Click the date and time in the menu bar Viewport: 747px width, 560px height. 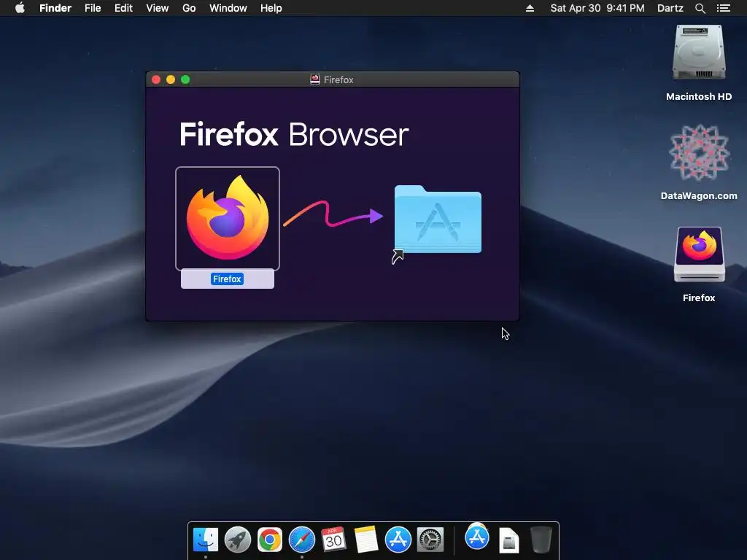pos(597,8)
